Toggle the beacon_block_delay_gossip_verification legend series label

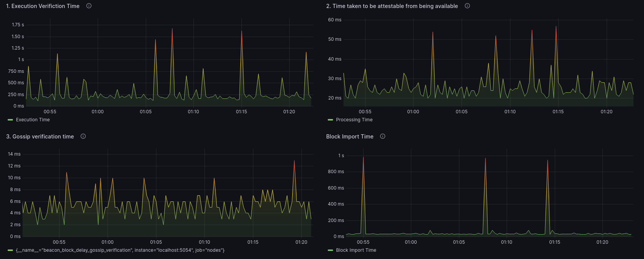(x=120, y=250)
